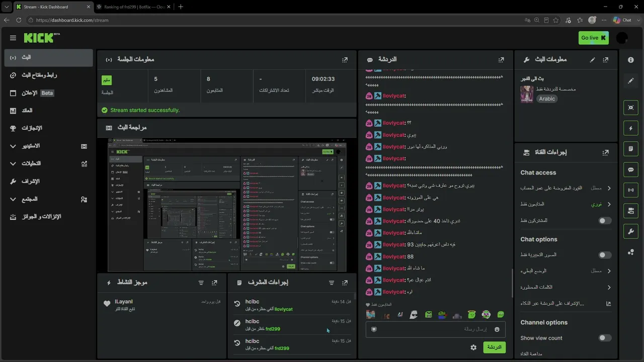Pop out the معلومات البث panel
The width and height of the screenshot is (644, 362).
(x=605, y=59)
